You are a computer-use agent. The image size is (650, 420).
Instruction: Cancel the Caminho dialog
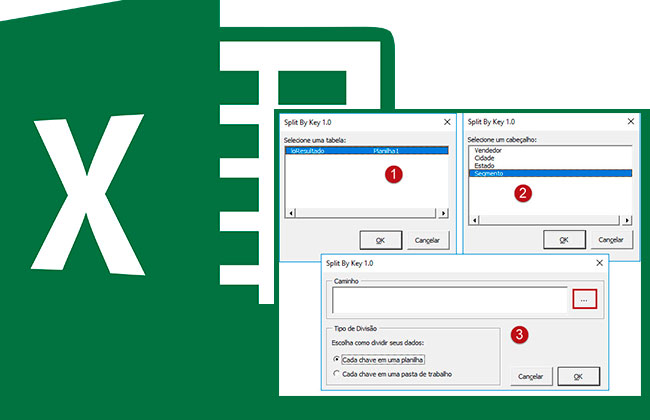(x=531, y=376)
